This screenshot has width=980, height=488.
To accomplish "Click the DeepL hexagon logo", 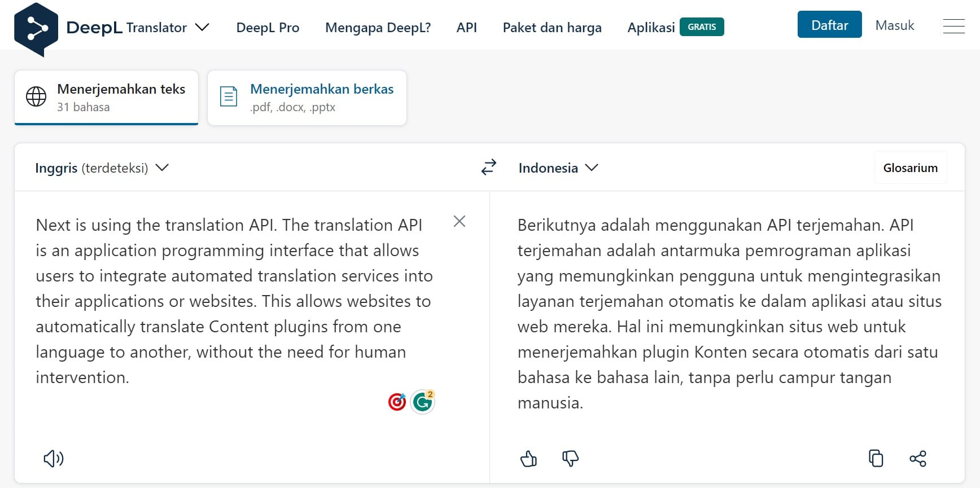I will [x=36, y=29].
